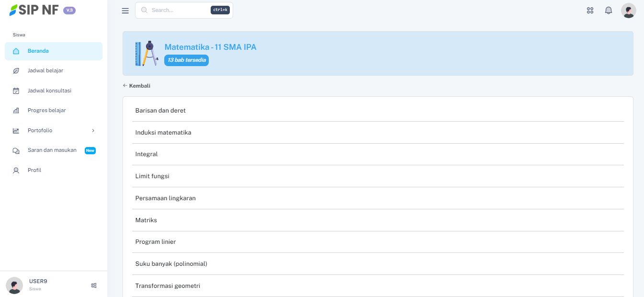Click the 13 bab tersedia badge
The image size is (644, 297).
pyautogui.click(x=187, y=60)
